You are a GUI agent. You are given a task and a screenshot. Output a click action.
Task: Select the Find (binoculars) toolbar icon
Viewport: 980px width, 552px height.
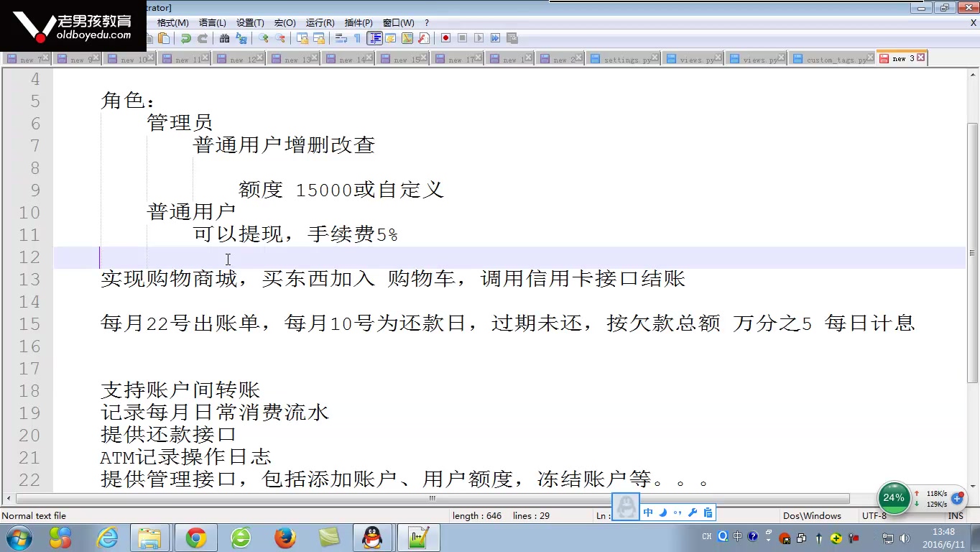(225, 38)
